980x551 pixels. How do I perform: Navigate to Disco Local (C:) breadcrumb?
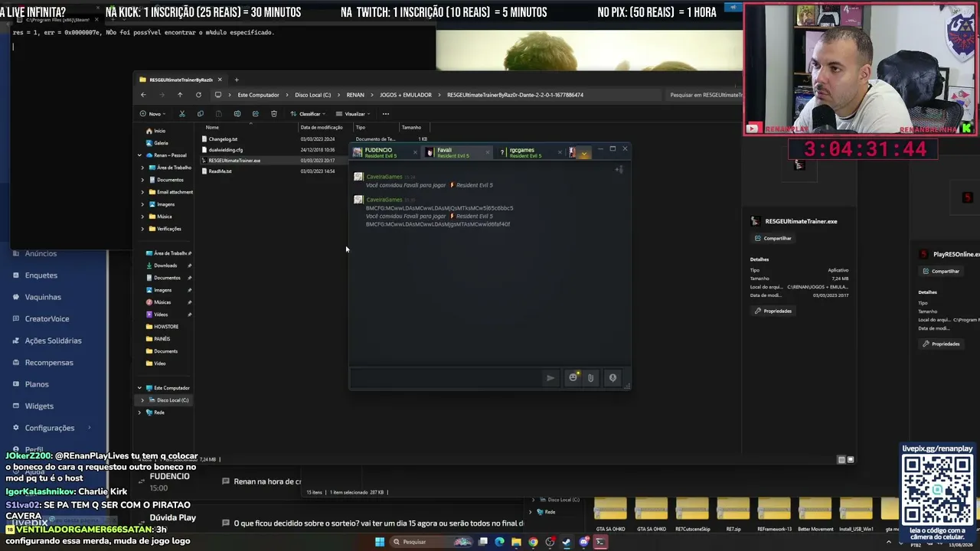tap(313, 95)
